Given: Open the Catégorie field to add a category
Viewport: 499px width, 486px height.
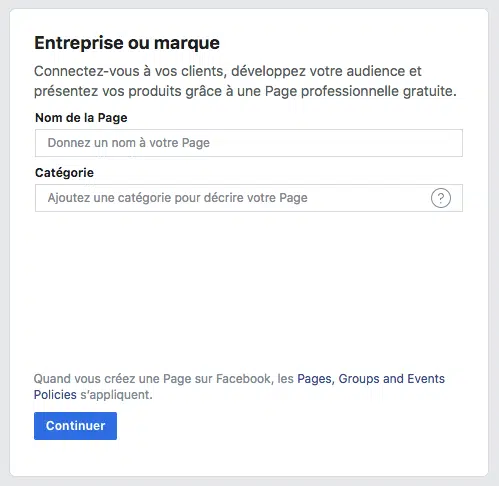Looking at the screenshot, I should (249, 198).
